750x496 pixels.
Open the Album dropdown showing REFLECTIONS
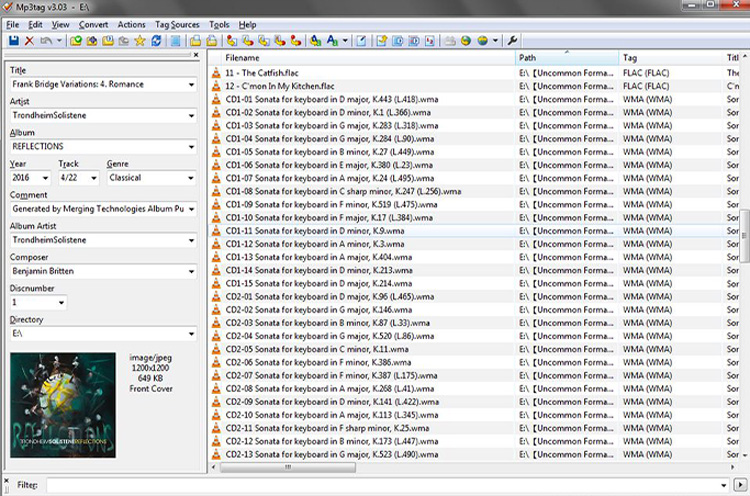pos(191,147)
